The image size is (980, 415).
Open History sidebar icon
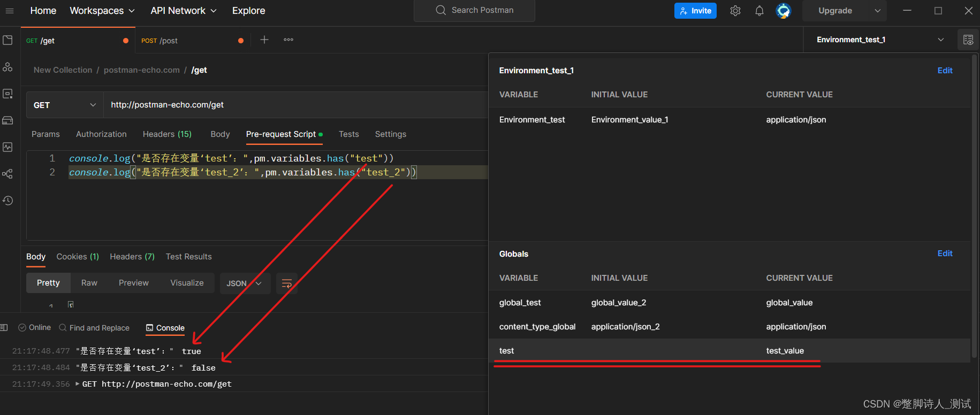coord(7,201)
